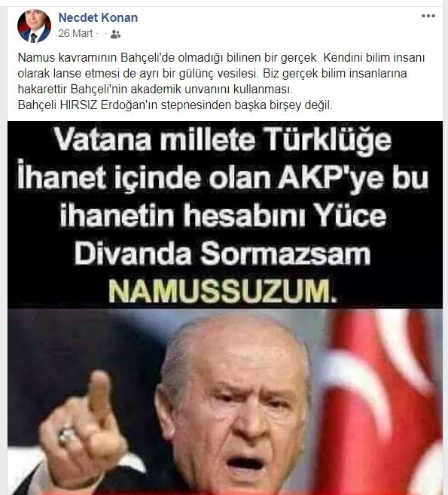This screenshot has width=448, height=495.
Task: Select caption line "Bahçeli HIRSIZ Erdoğan'ın"
Action: (x=175, y=105)
